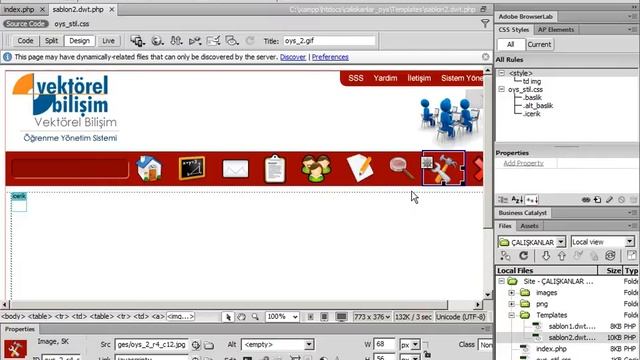The height and width of the screenshot is (360, 640).
Task: Click the chalkboard icon in the page navbar
Action: click(x=192, y=168)
